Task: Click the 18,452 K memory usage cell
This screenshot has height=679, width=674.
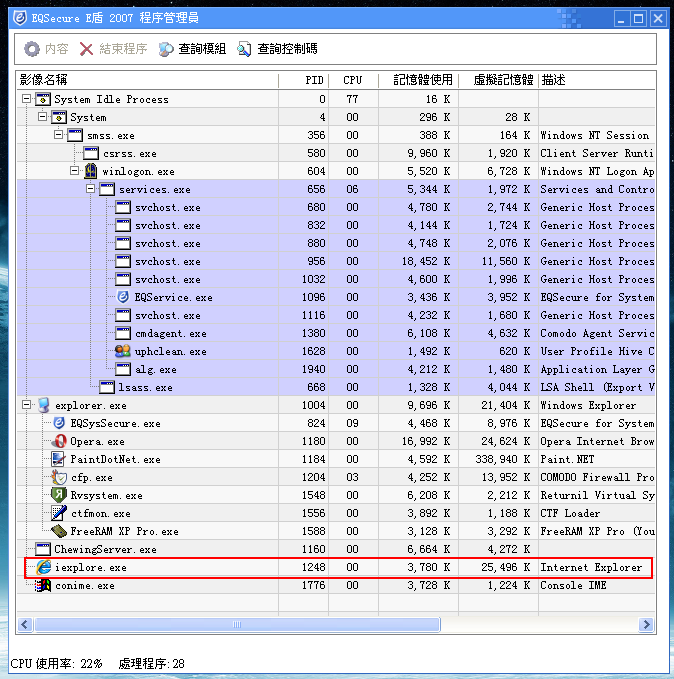Action: [x=418, y=261]
